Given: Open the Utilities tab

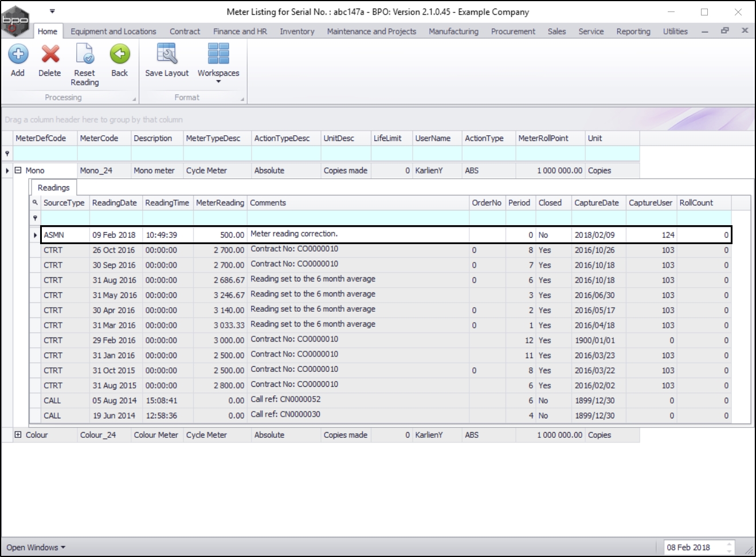Looking at the screenshot, I should 675,32.
